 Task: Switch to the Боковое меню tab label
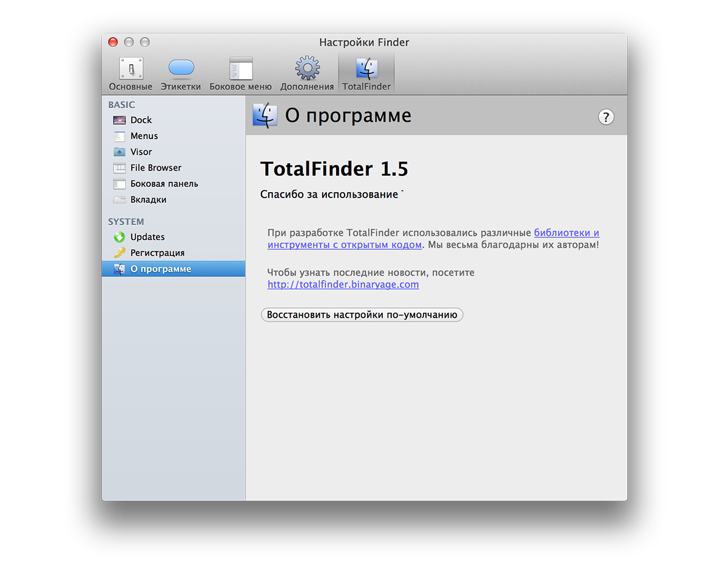241,87
